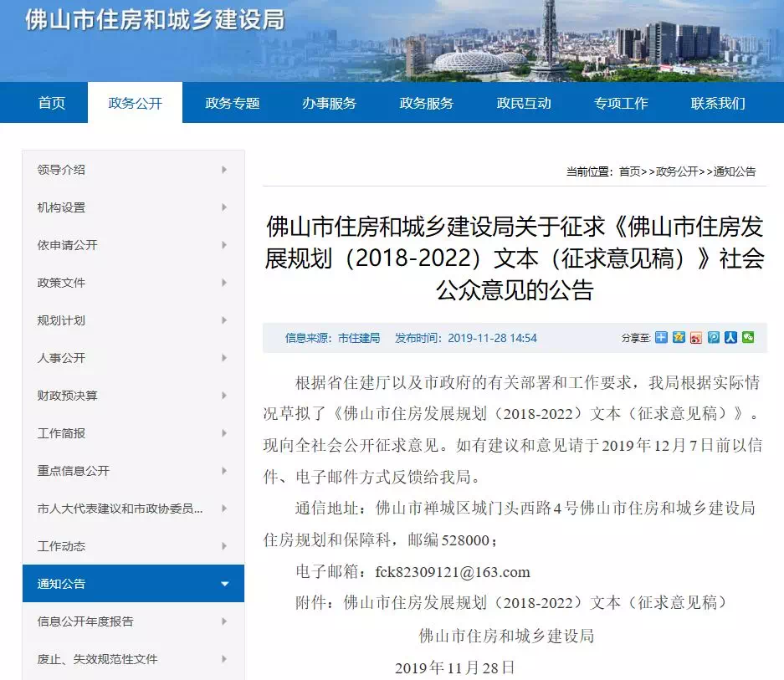Open 市人大代表建议和市政协委员 sidebar item
This screenshot has height=680, width=784.
pos(120,509)
